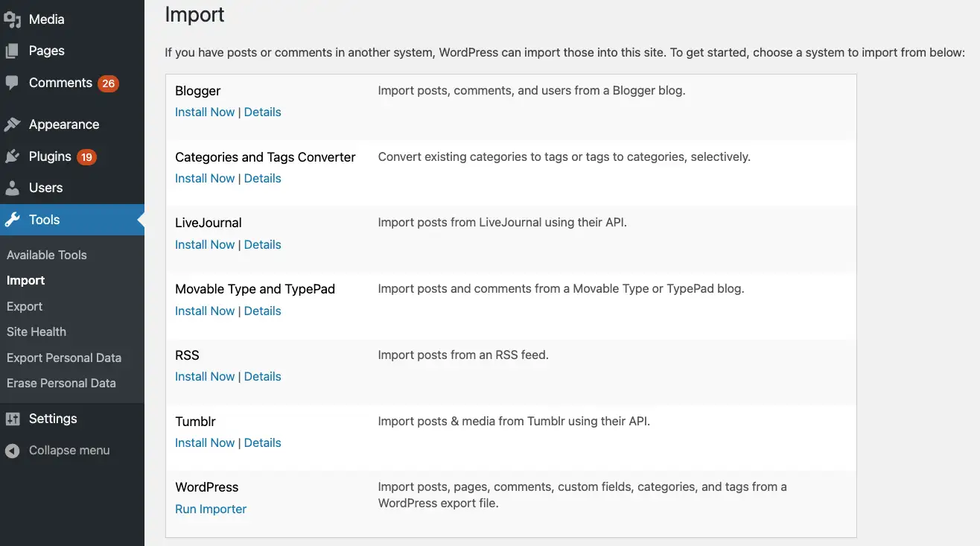View Details for the Blogger importer
Viewport: 980px width, 546px height.
pos(263,112)
